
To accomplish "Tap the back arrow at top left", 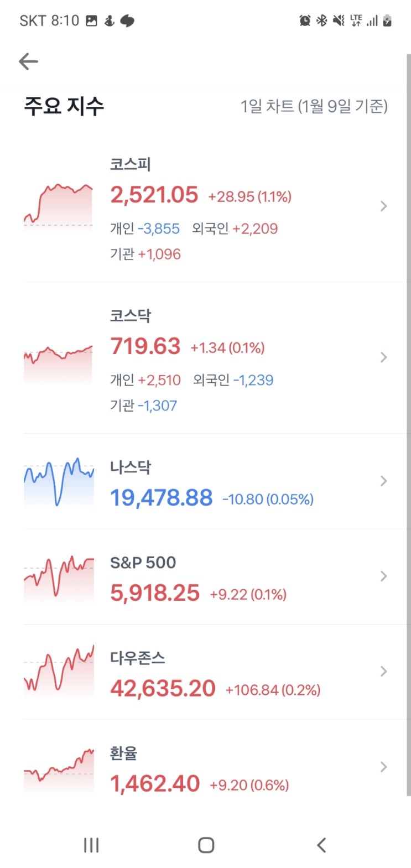I will pos(28,61).
